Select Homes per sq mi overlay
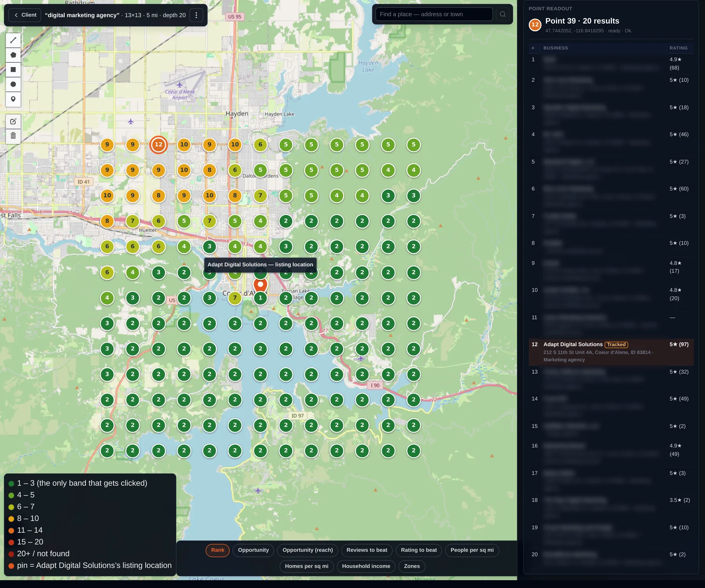Screen dimensions: 705x588 pyautogui.click(x=307, y=566)
